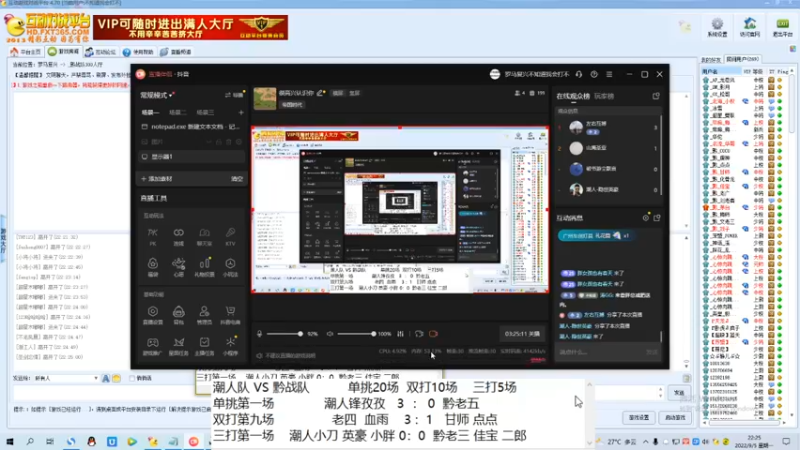Click the VIP banner advertisement
Viewport: 800px width, 450px height.
(190, 27)
